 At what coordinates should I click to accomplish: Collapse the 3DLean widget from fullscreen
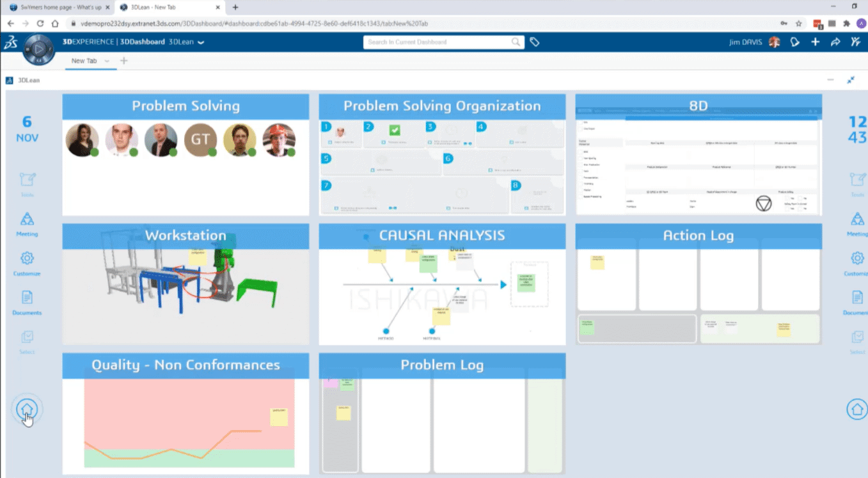coord(851,80)
